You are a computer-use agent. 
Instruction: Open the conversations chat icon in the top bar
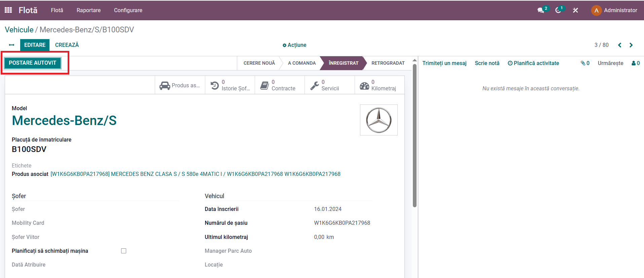(541, 10)
